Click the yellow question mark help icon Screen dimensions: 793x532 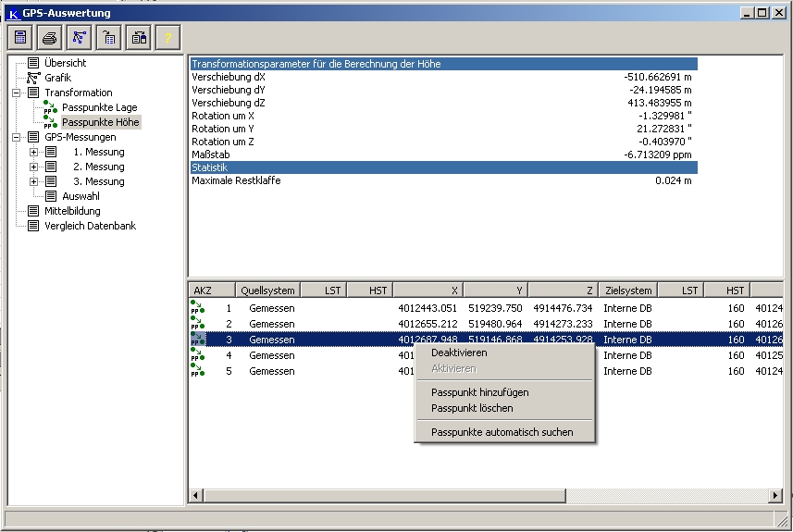click(x=167, y=37)
